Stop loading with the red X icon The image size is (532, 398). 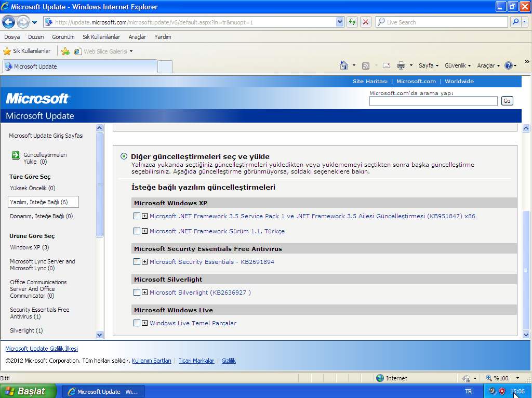coord(366,22)
